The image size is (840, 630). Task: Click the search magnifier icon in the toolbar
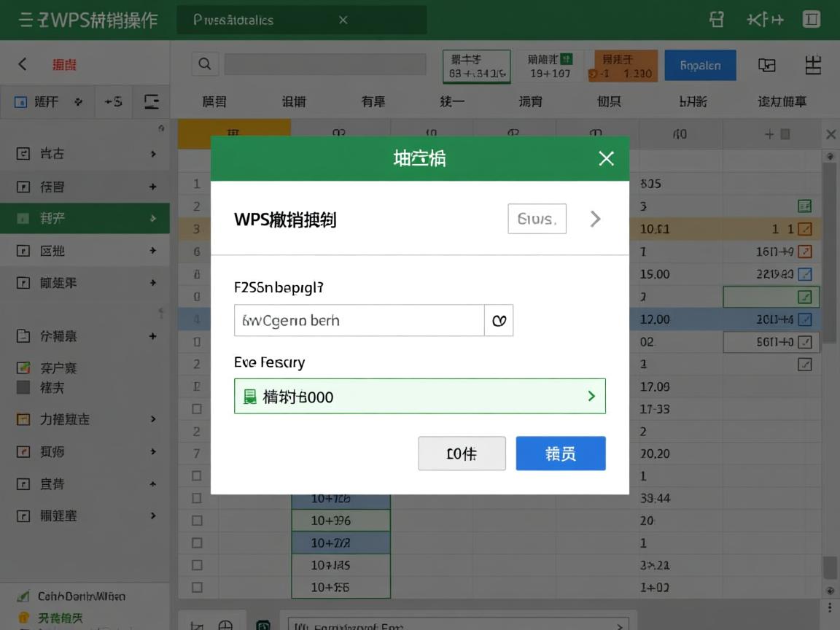point(205,64)
